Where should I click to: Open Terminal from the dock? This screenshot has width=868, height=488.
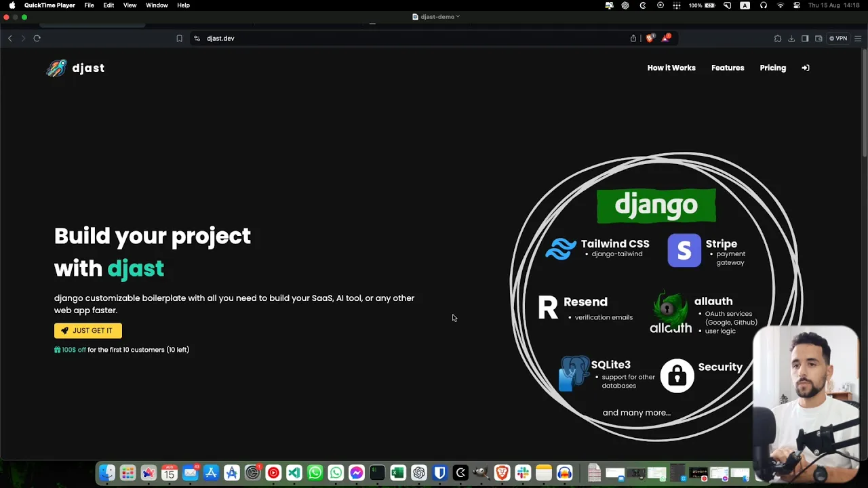[378, 473]
